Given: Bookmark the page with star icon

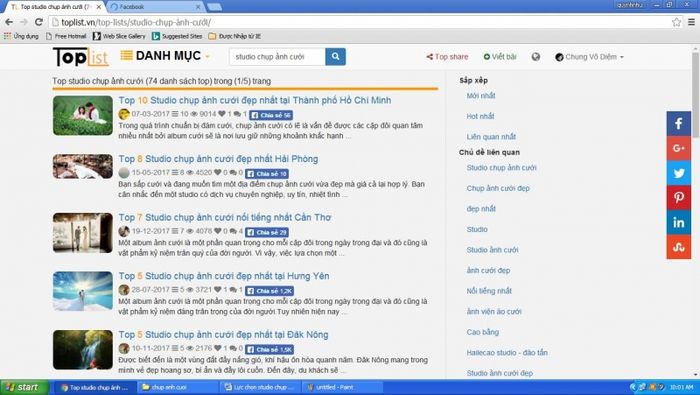Looking at the screenshot, I should click(x=676, y=22).
